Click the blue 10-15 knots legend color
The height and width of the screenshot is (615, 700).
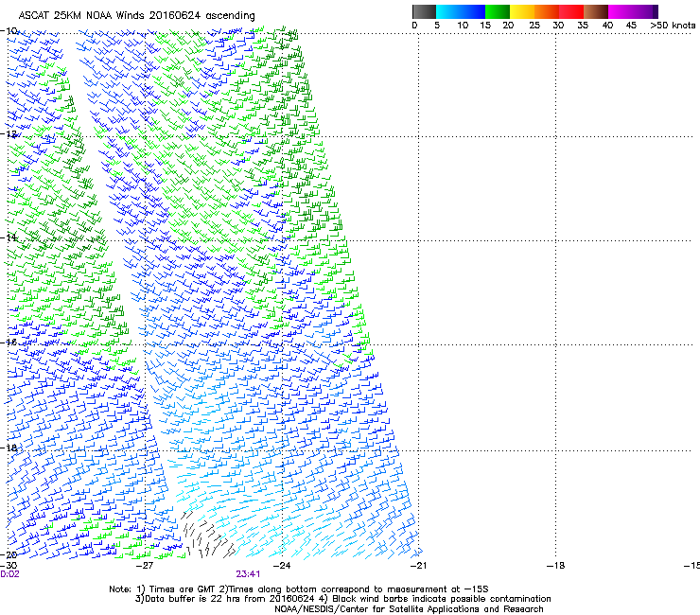click(x=473, y=11)
